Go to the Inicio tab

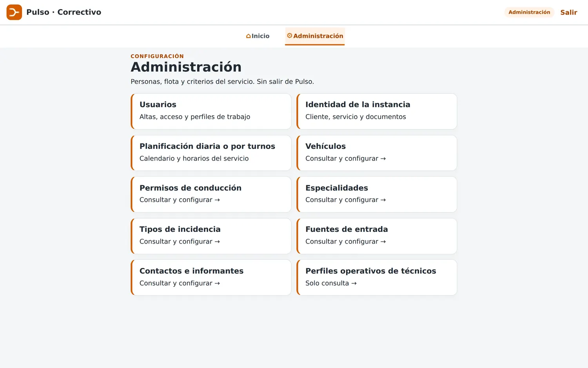[258, 36]
